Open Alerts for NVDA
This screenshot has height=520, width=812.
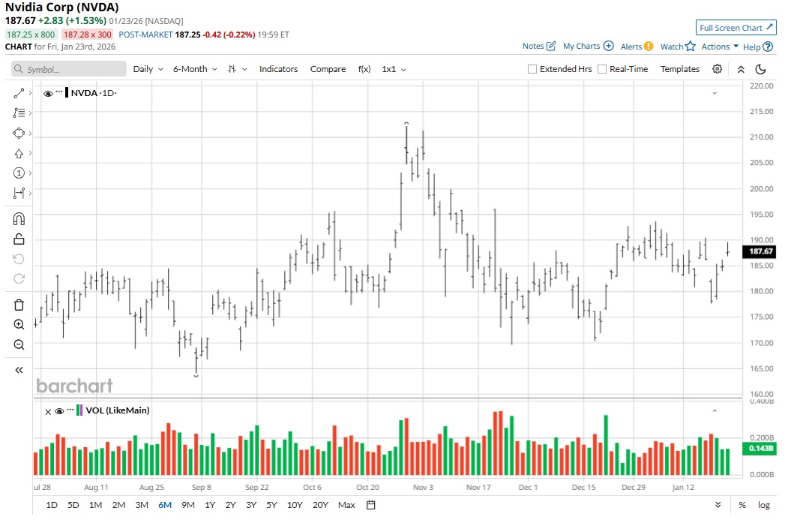coord(637,46)
